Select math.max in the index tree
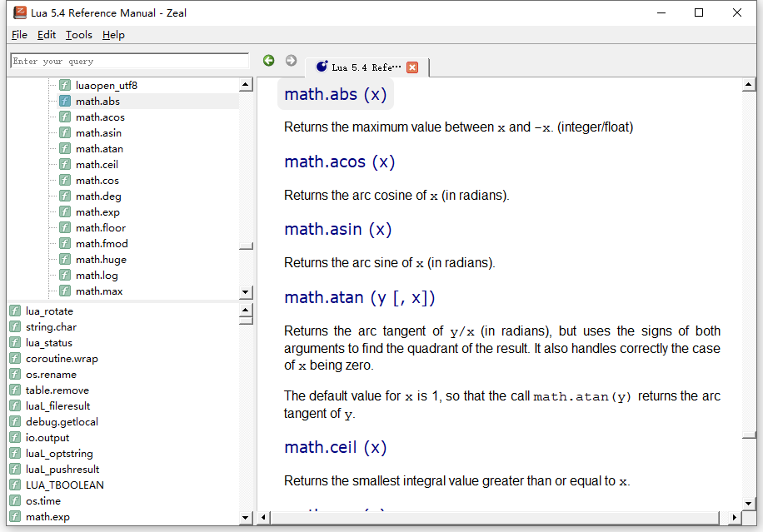 (99, 291)
